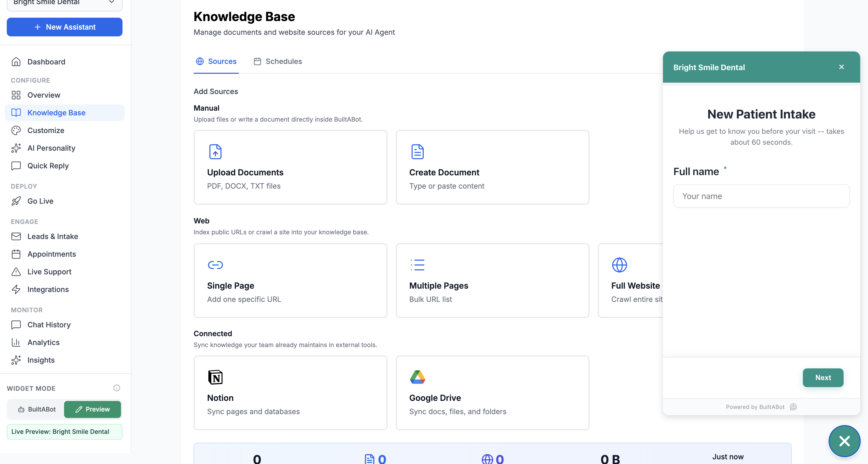
Task: Open Live Support menu item
Action: pyautogui.click(x=65, y=272)
